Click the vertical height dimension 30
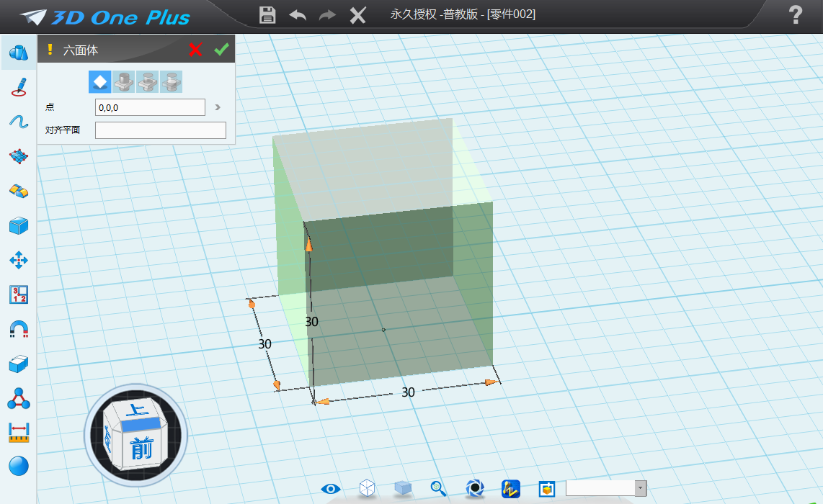Image resolution: width=823 pixels, height=504 pixels. 312,322
